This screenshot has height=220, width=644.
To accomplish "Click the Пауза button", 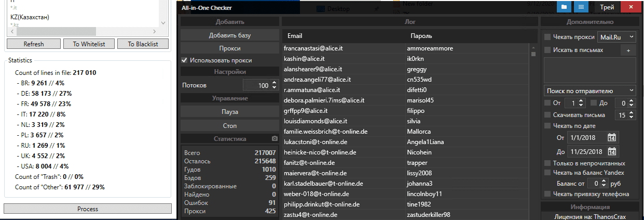I will coord(230,112).
